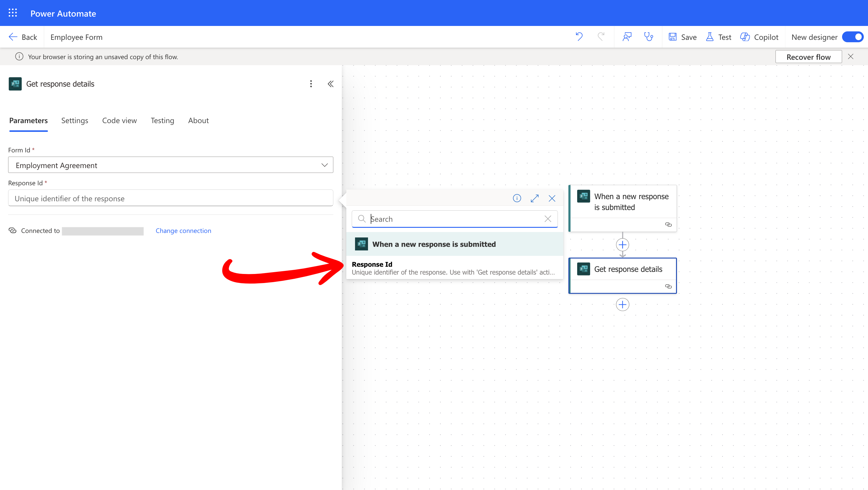
Task: Click the Recover flow button
Action: 809,56
